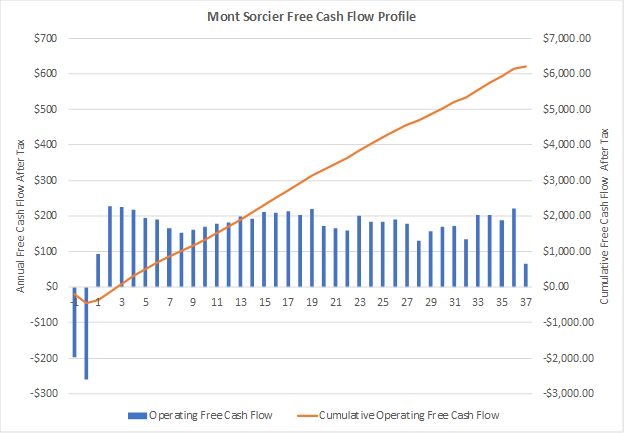
Task: Click the Operating Free Cash Flow legend label
Action: point(211,415)
